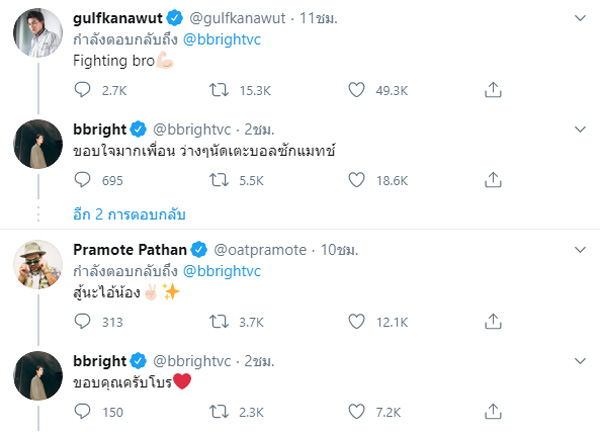Viewport: 600px width, 432px height.
Task: Reply to gulfkanawut's Fighting bro tweet
Action: tap(84, 91)
